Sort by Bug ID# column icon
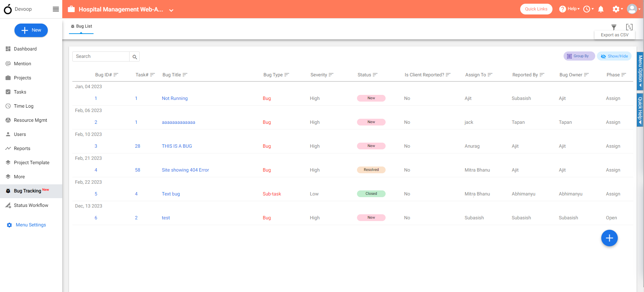The width and height of the screenshot is (644, 292). [x=116, y=75]
